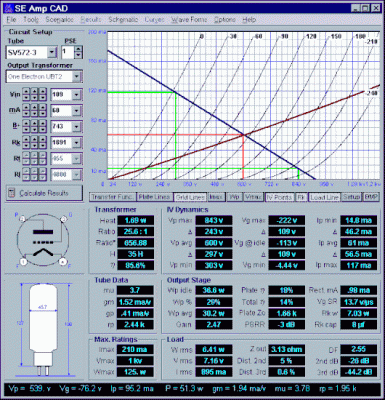Expand the Rk value dropdown
The image size is (385, 400).
click(x=77, y=142)
